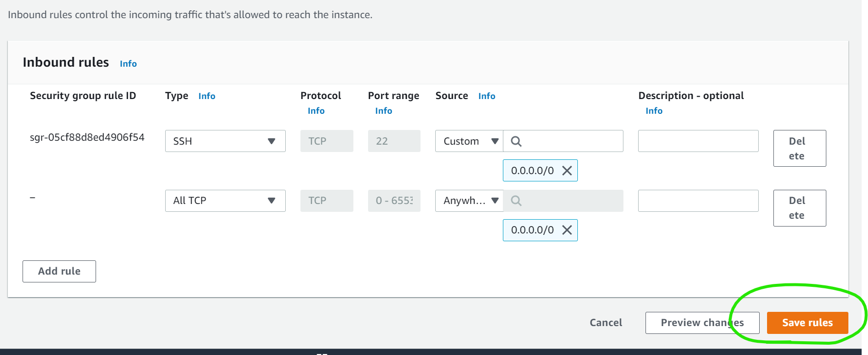Image resolution: width=868 pixels, height=355 pixels.
Task: Open Info link under Protocol column
Action: [316, 111]
